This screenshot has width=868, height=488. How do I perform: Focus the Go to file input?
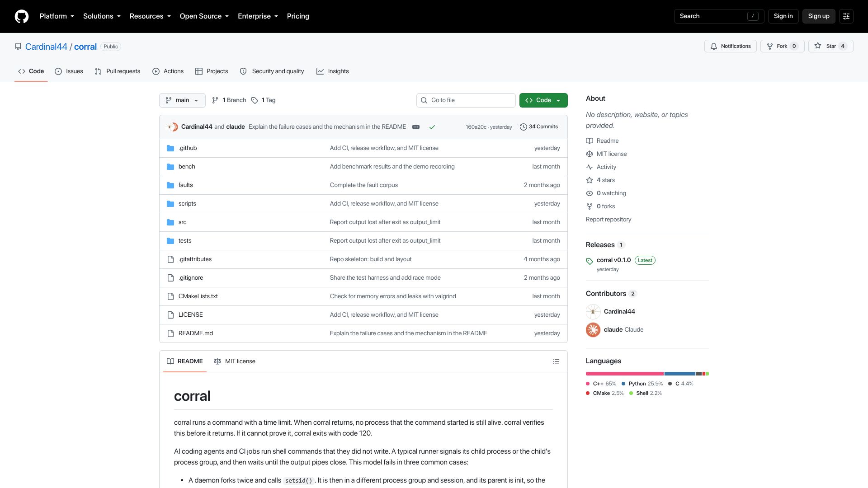[x=466, y=100]
